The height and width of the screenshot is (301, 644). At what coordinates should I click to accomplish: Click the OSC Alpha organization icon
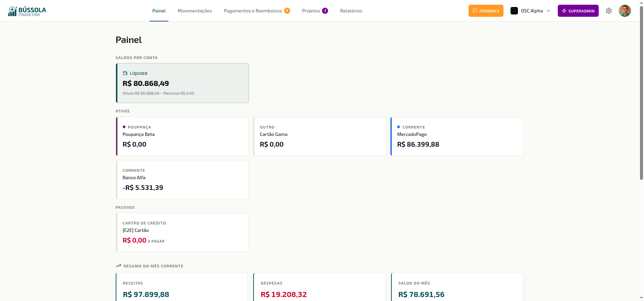[x=514, y=11]
